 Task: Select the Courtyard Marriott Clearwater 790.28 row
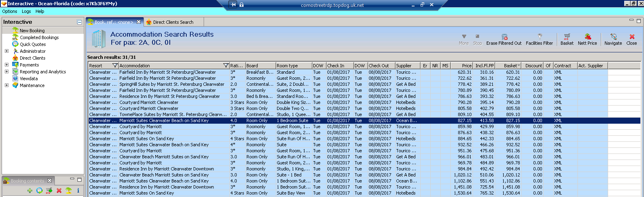tap(364, 102)
